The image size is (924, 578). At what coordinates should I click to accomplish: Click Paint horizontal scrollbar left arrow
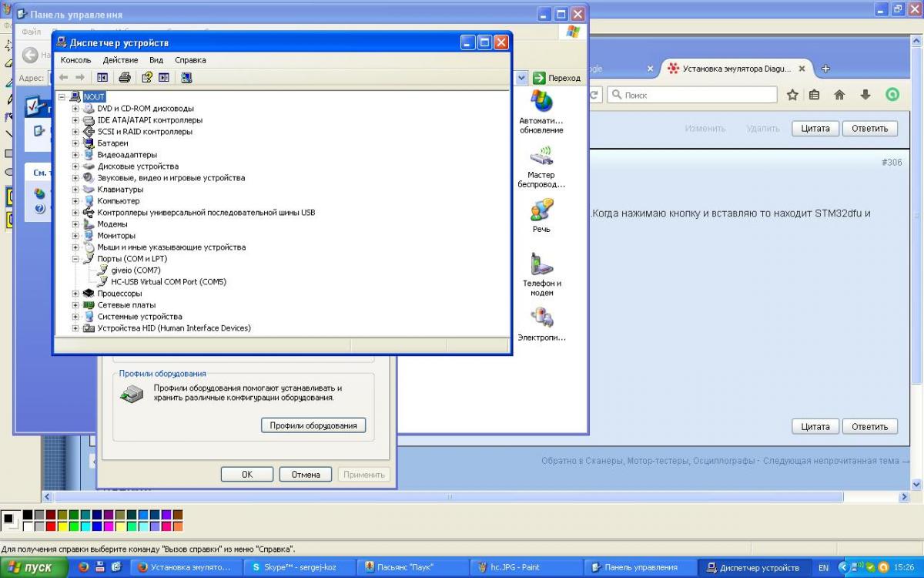tap(47, 497)
